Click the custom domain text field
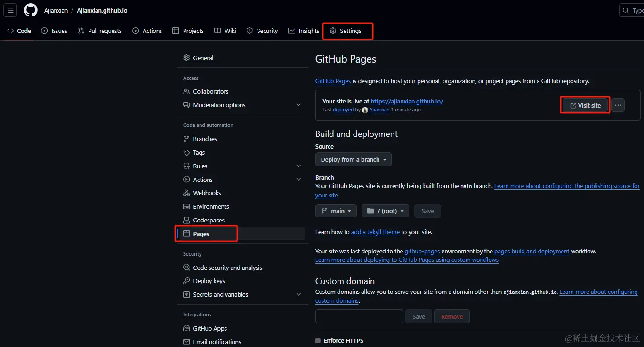644x347 pixels. pos(359,316)
